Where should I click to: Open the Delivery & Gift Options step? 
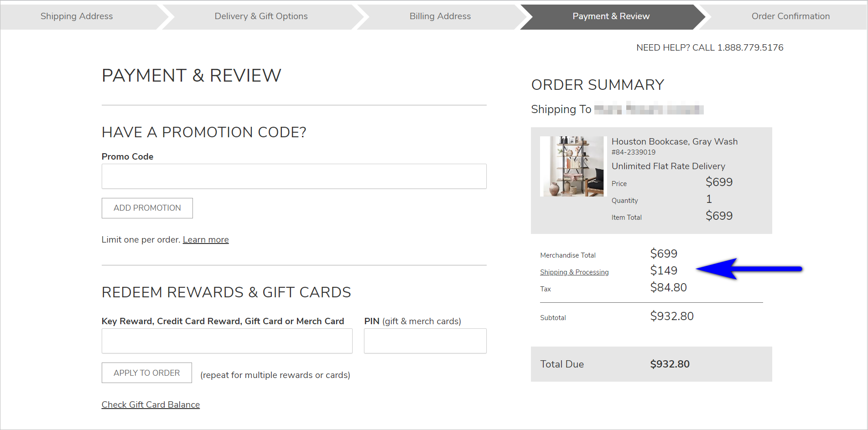coord(260,16)
